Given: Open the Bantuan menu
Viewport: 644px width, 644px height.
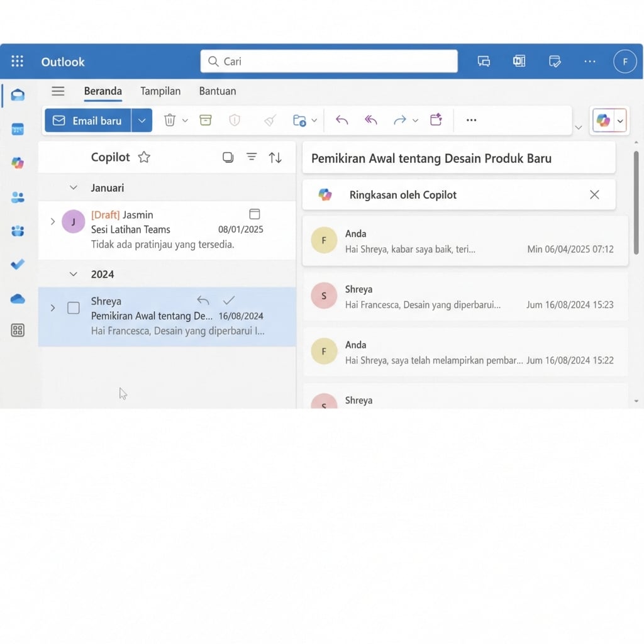Looking at the screenshot, I should tap(217, 91).
